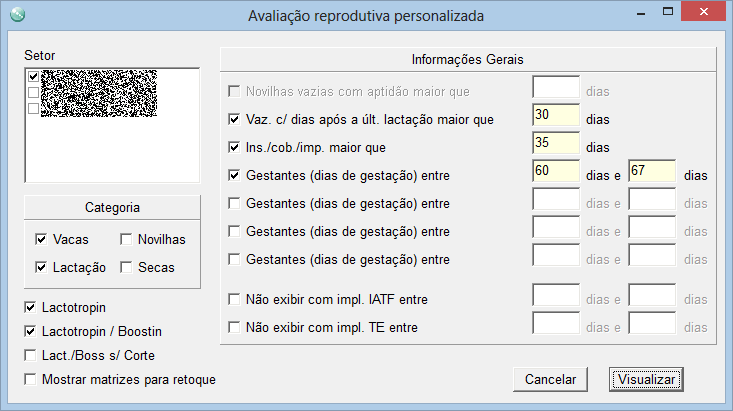Click start days field of third Gestantes row

(556, 227)
